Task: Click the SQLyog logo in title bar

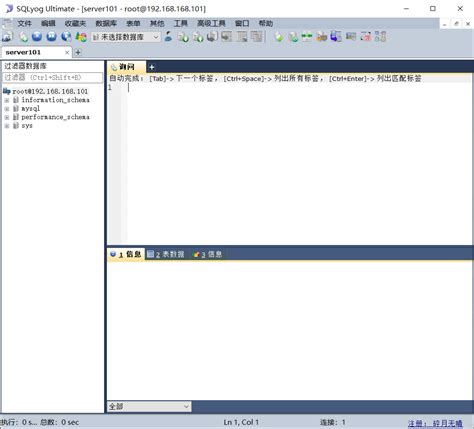Action: click(9, 8)
